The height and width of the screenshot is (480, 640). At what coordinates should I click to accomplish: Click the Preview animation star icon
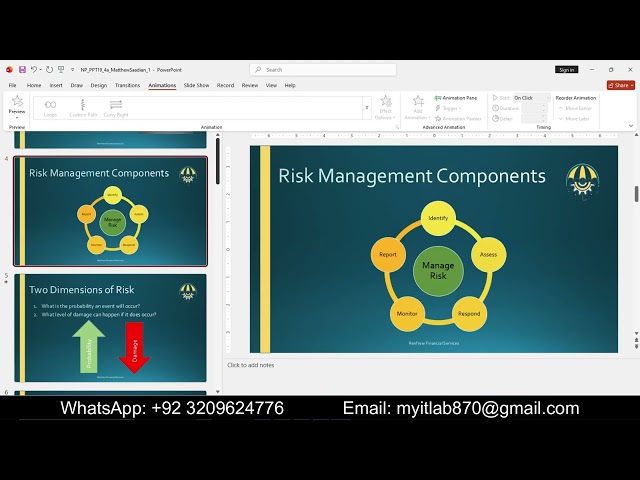[x=17, y=101]
